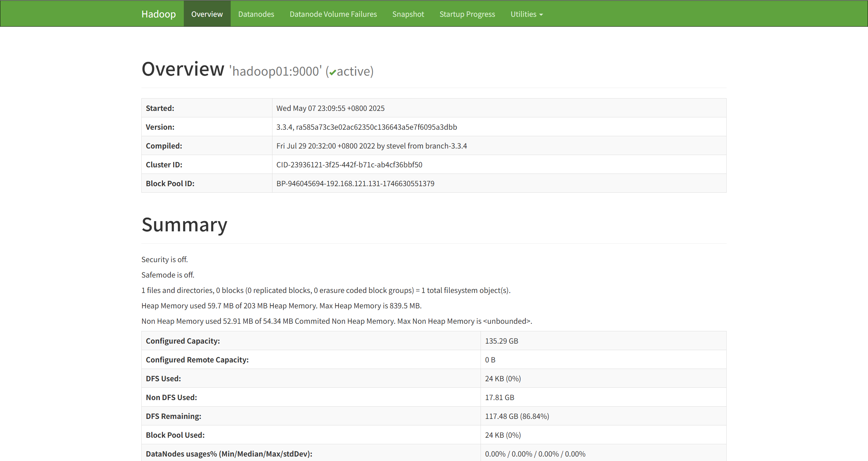Click the hadoop01:9000 namenode address text
This screenshot has height=461, width=868.
point(276,71)
